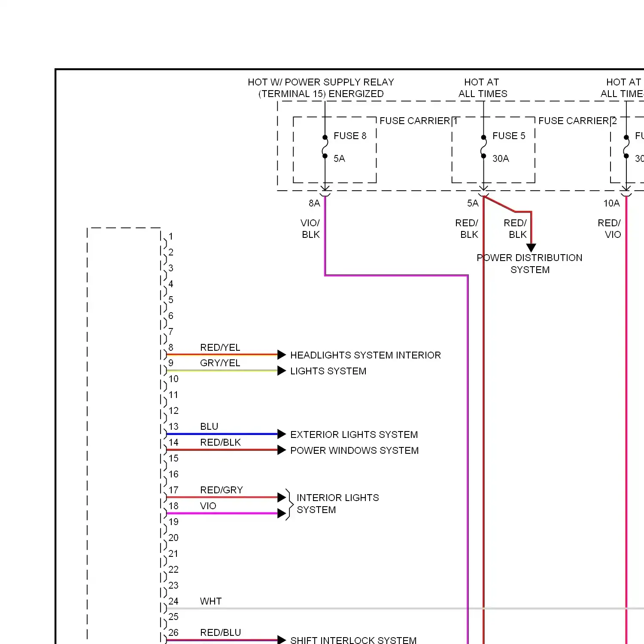Click the "POWER DISTRIBUTION SYSTEM" label
The height and width of the screenshot is (644, 644).
(x=529, y=264)
